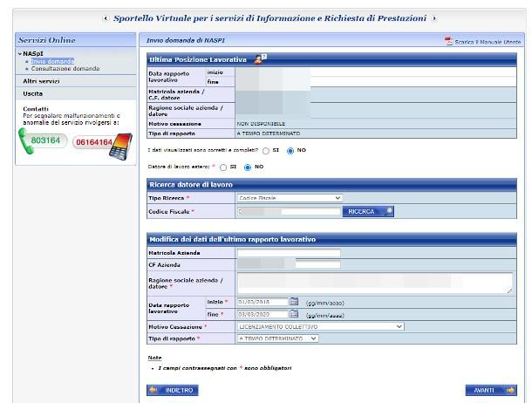Click the Modifica dei dati dell'ultimo rapporto header
The width and height of the screenshot is (532, 403).
[x=331, y=239]
